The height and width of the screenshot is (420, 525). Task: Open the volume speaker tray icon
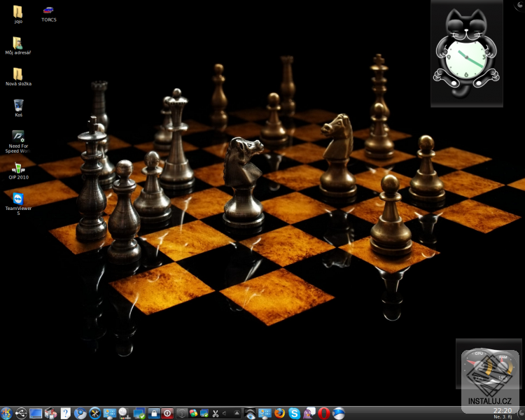point(225,414)
